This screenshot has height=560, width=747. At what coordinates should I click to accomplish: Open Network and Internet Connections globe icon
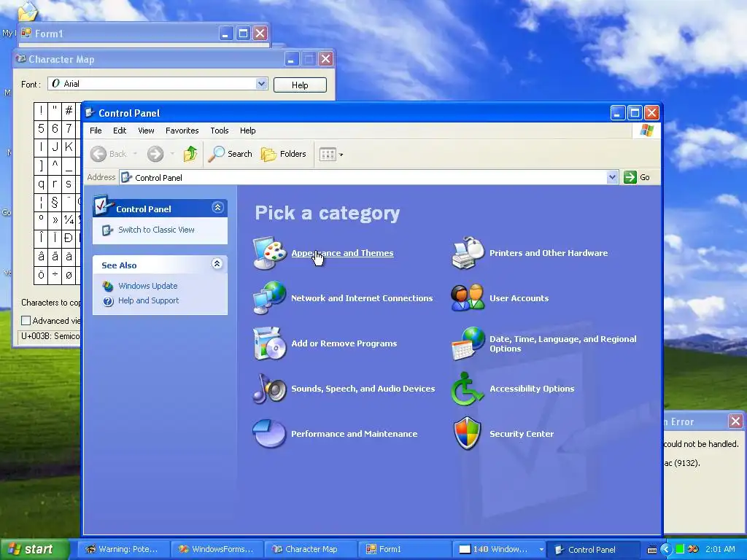click(270, 298)
